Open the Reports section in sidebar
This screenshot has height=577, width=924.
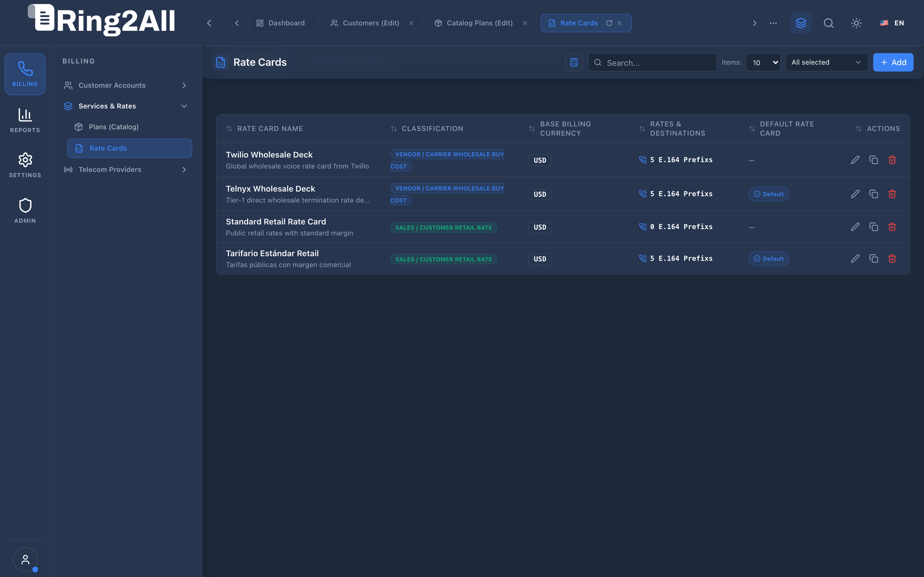[x=25, y=120]
